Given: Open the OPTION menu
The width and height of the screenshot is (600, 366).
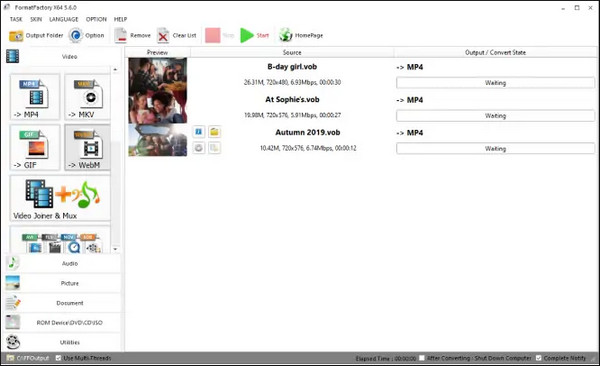Looking at the screenshot, I should pos(96,19).
